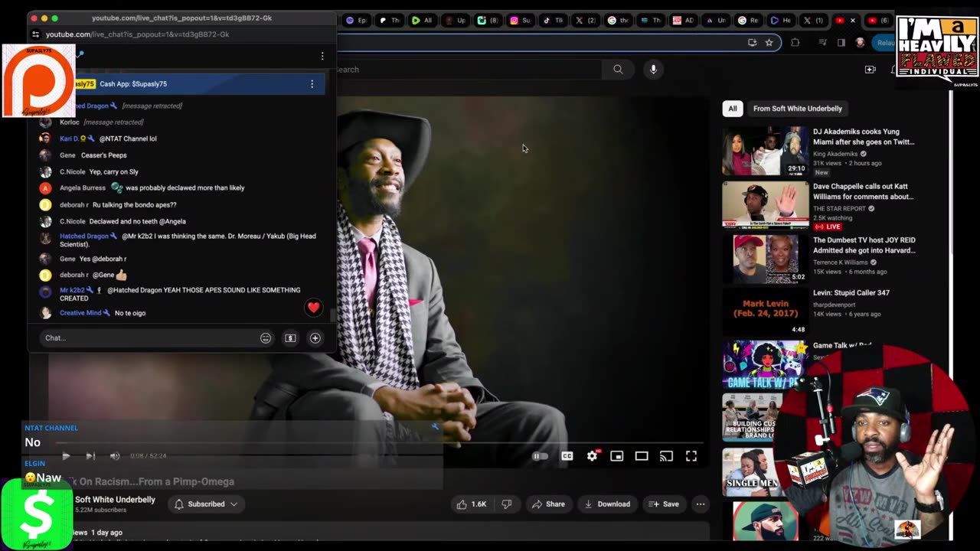Viewport: 980px width, 551px height.
Task: Install app icon in address bar
Action: point(752,43)
